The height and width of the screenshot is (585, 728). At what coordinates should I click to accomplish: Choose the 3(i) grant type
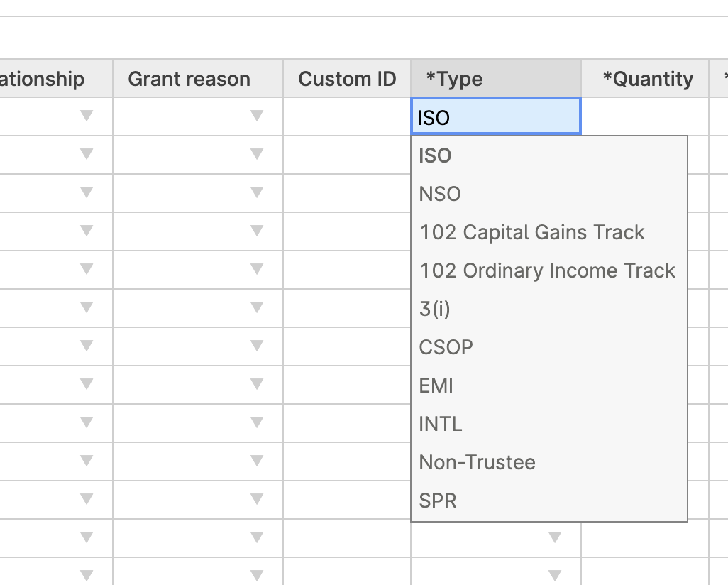435,309
